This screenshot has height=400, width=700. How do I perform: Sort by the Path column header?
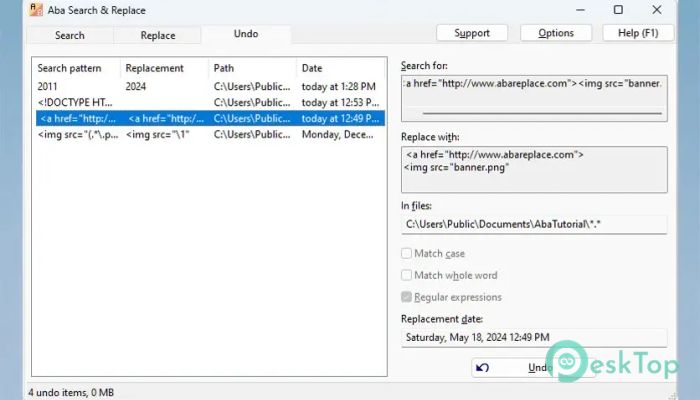pyautogui.click(x=252, y=68)
